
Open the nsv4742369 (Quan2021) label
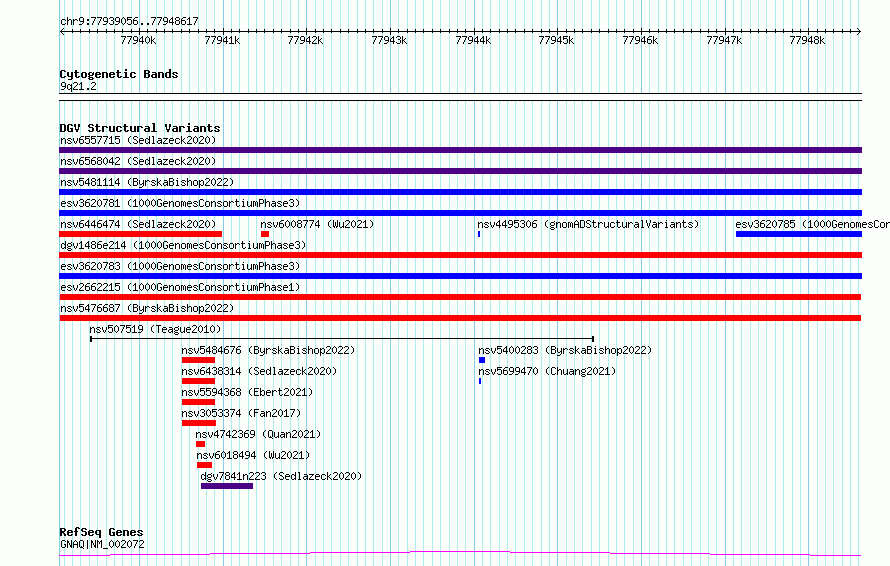258,434
